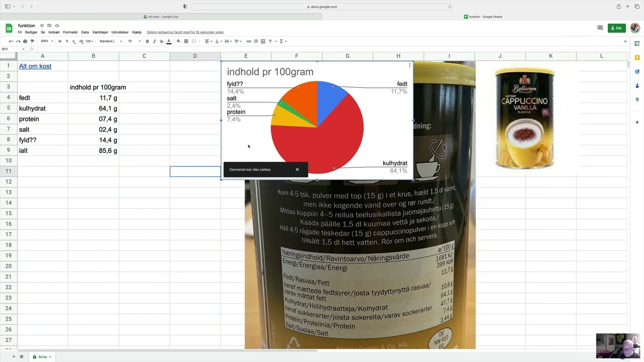Open the Google account avatar

tap(634, 28)
